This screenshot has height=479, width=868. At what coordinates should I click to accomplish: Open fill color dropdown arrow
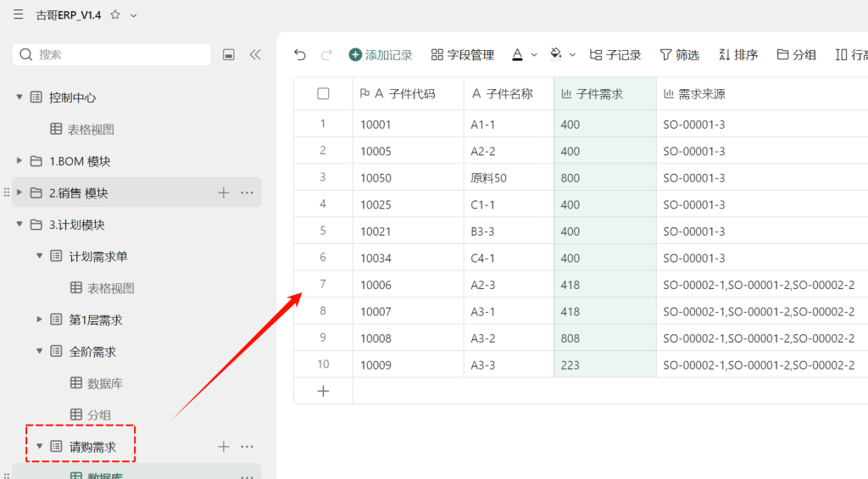coord(572,55)
